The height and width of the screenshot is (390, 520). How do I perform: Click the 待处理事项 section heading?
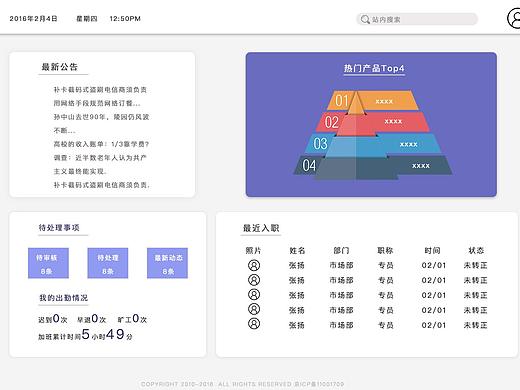coord(59,228)
